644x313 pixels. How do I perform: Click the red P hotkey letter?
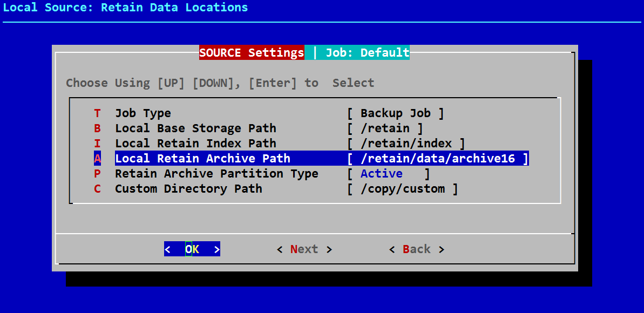[97, 174]
